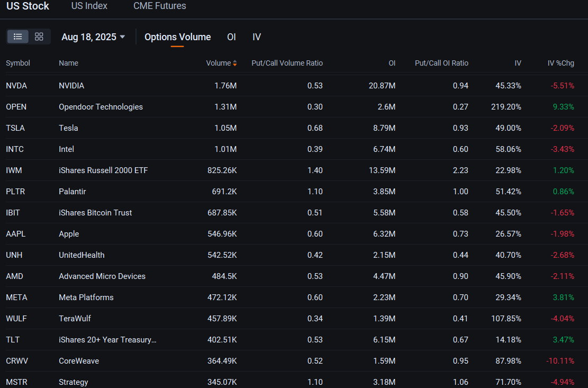Click Palantir's 691.2K volume value
The image size is (588, 388).
click(x=224, y=192)
